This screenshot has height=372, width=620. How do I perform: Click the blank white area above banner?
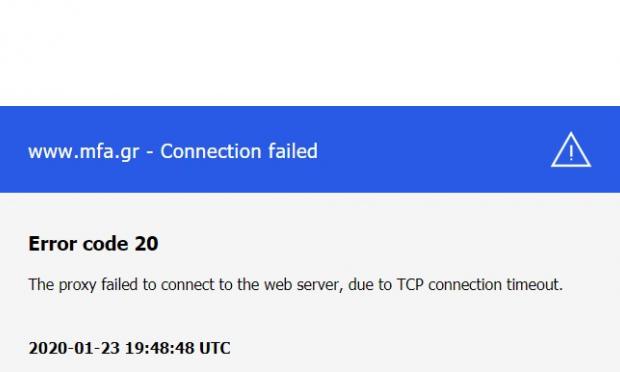[x=310, y=53]
